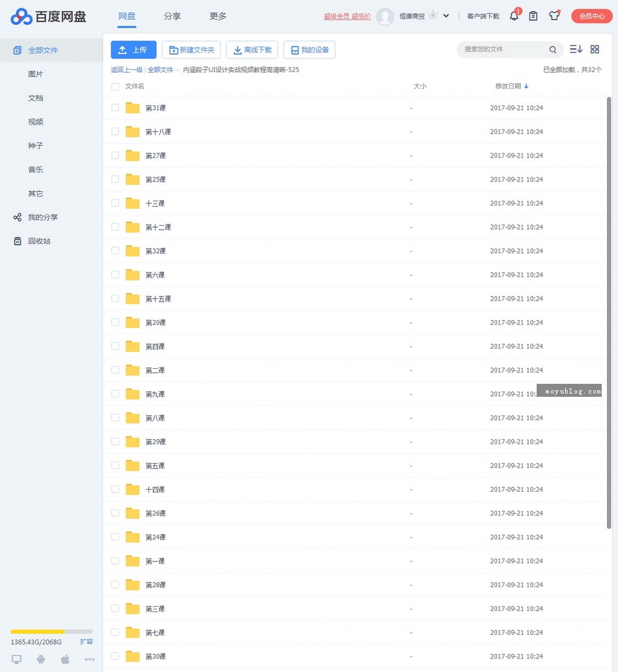Viewport: 618px width, 672px height.
Task: Click the folder icon of 第29课
Action: click(133, 442)
